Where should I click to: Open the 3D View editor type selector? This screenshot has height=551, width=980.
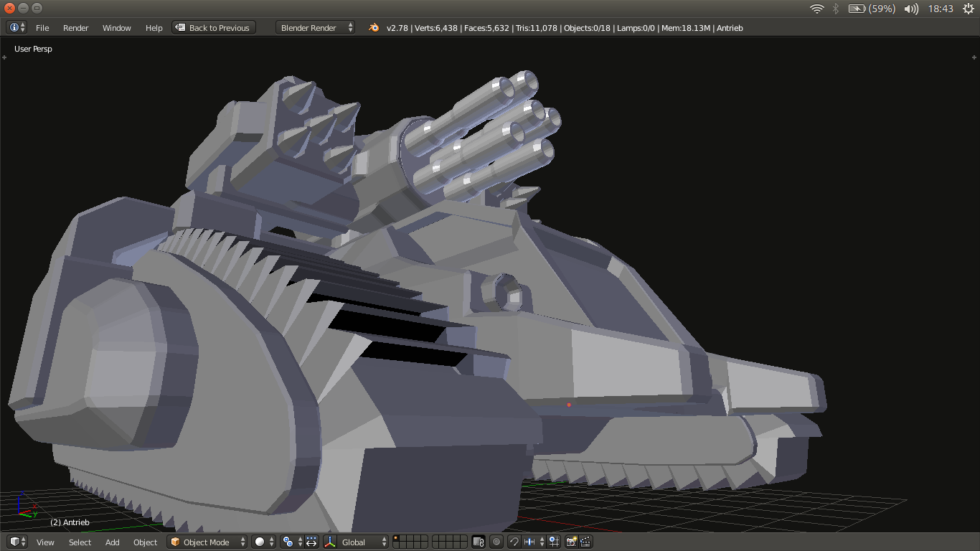pos(17,542)
